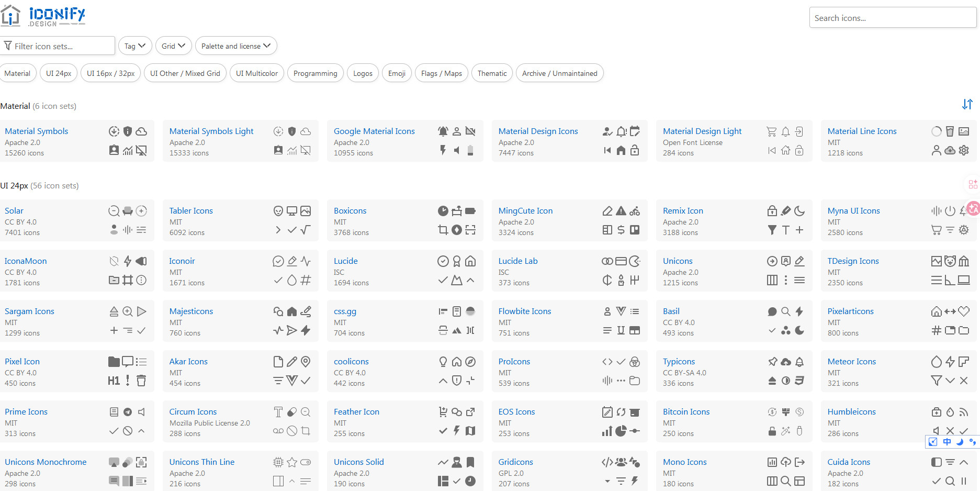Click the gear icon in Material Line Icons
Screen dimensions: 980x491
click(964, 151)
